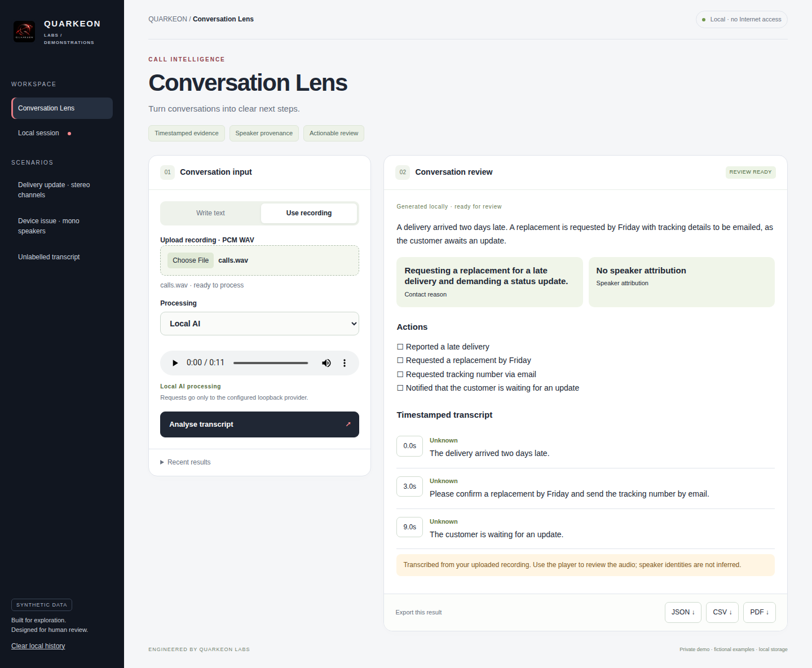
Task: Open Conversation Lens in the sidebar
Action: click(62, 108)
